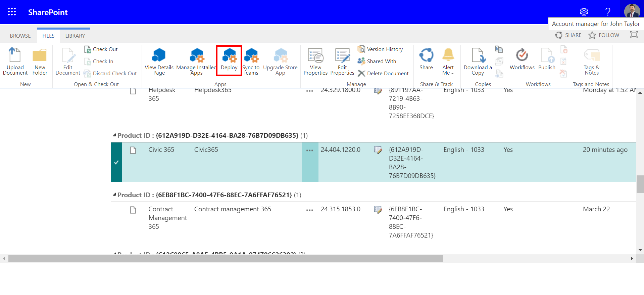Toggle focus on content mode

pos(634,35)
